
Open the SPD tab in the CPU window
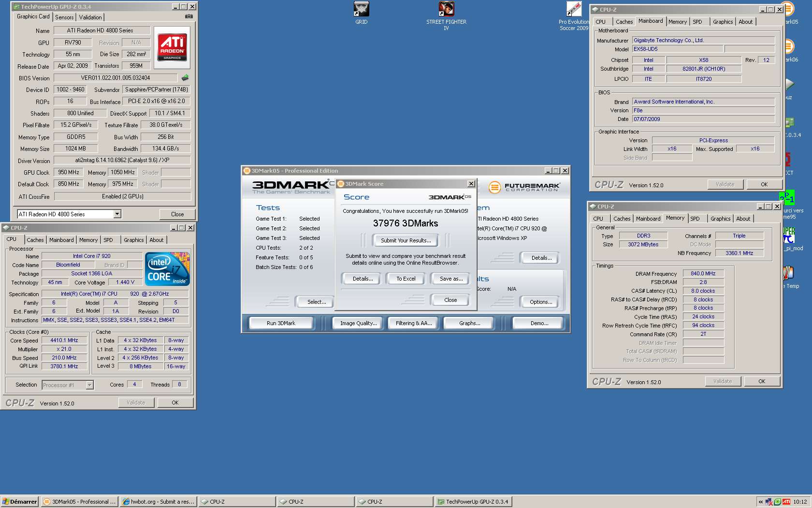(108, 240)
